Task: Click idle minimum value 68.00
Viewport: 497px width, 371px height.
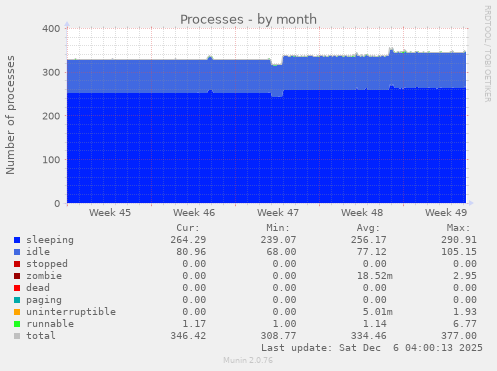Action: [281, 252]
